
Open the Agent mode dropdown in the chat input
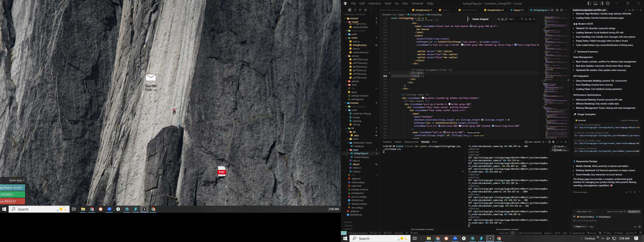[x=580, y=227]
